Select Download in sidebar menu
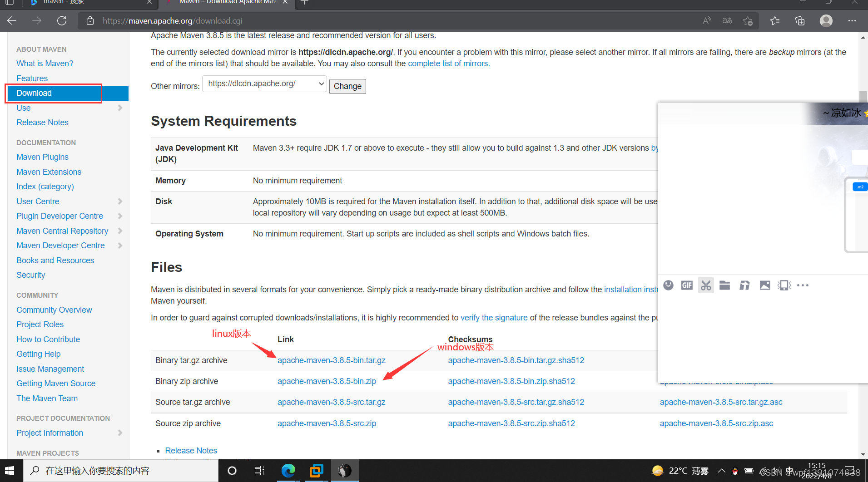The image size is (868, 482). pyautogui.click(x=68, y=93)
